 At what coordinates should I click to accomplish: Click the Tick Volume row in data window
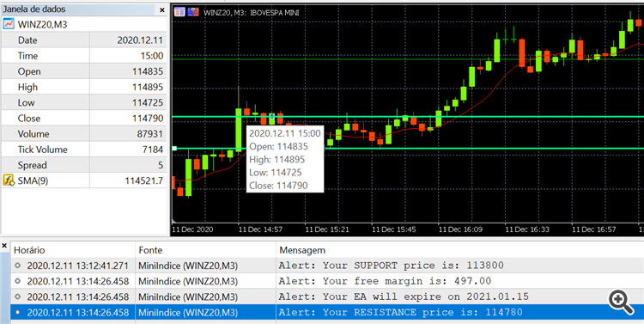click(x=84, y=150)
